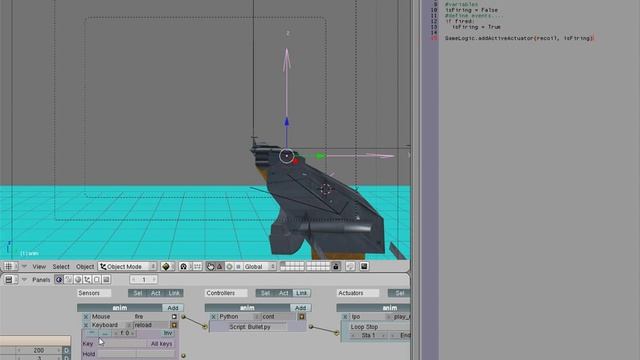The height and width of the screenshot is (360, 640).
Task: Open the View menu
Action: [x=39, y=267]
